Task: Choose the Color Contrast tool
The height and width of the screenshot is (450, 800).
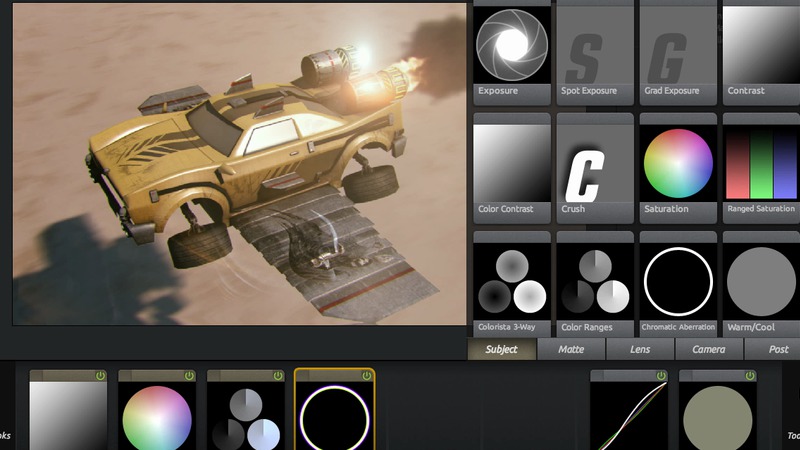Action: pyautogui.click(x=512, y=168)
